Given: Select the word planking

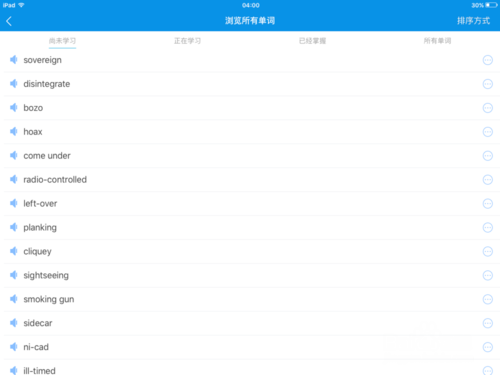Looking at the screenshot, I should pos(40,228).
